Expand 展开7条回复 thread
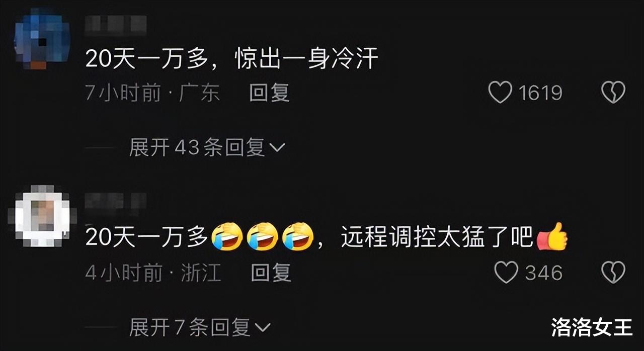The width and height of the screenshot is (644, 351). pos(200,328)
